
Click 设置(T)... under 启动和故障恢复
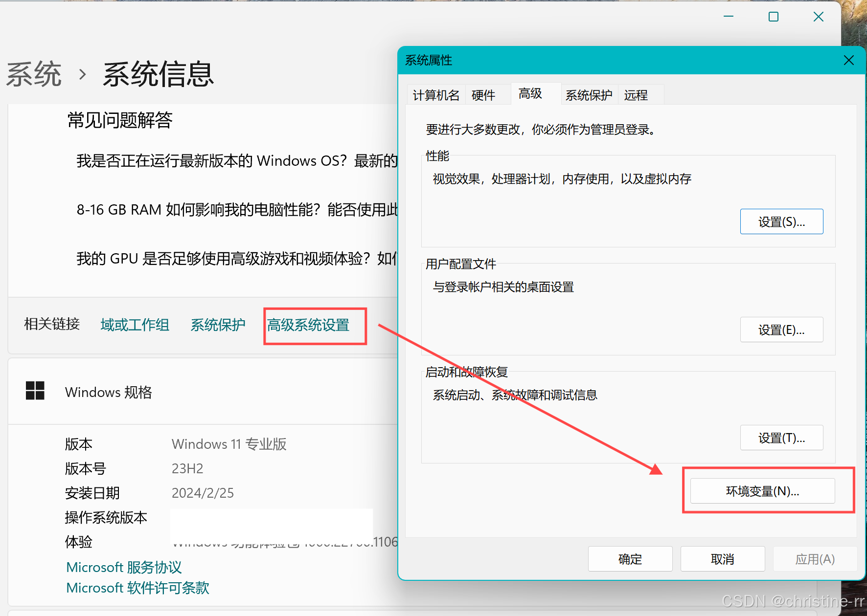781,438
